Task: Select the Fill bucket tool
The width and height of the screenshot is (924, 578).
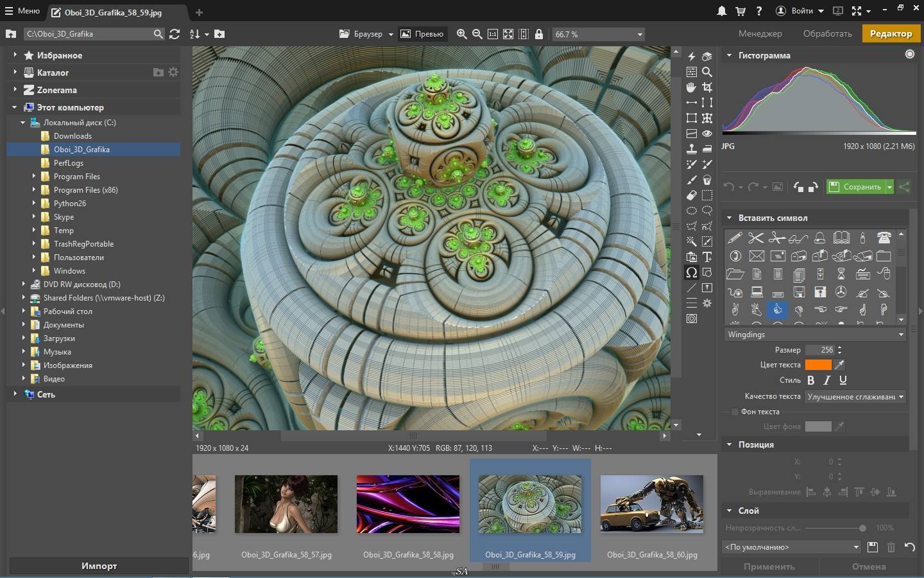Action: pos(707,180)
